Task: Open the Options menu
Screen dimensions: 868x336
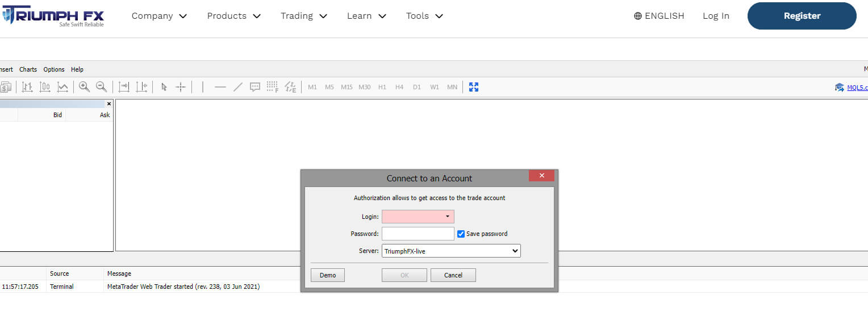Action: coord(54,69)
